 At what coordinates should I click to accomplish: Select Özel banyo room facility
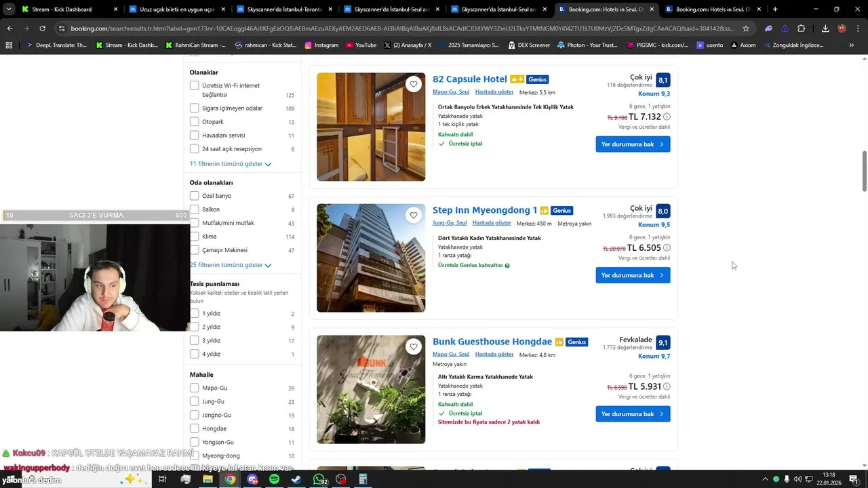point(195,196)
